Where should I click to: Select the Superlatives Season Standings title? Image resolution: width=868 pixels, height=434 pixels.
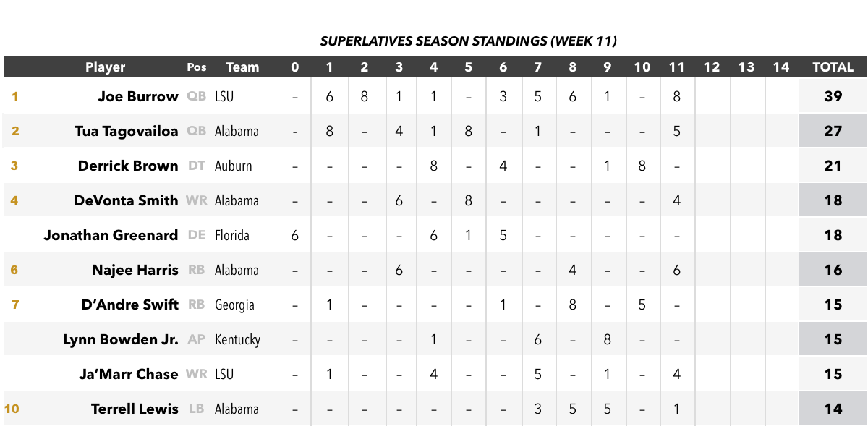pos(468,41)
